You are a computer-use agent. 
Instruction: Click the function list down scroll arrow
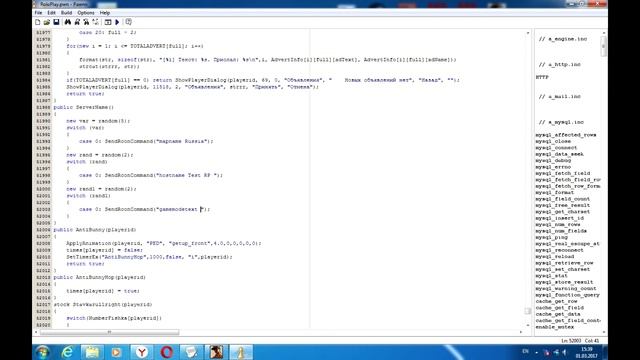point(604,332)
